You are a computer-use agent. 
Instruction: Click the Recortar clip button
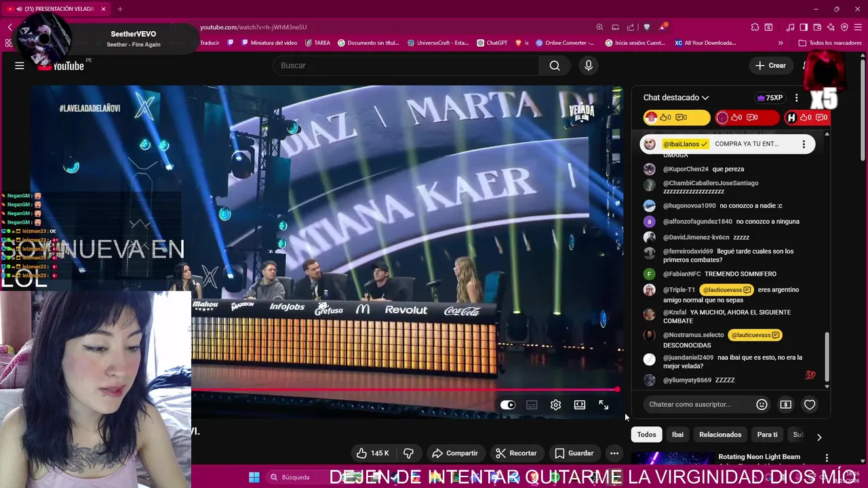(x=516, y=453)
